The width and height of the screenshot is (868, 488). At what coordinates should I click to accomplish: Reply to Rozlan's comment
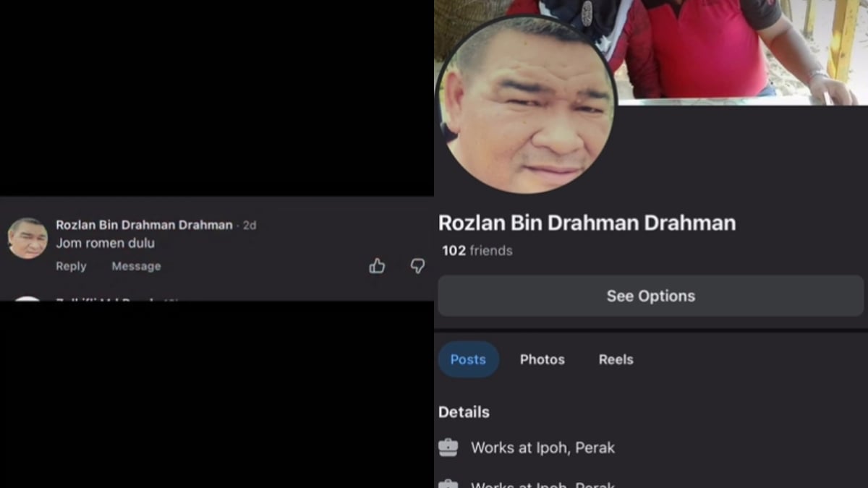(x=71, y=266)
